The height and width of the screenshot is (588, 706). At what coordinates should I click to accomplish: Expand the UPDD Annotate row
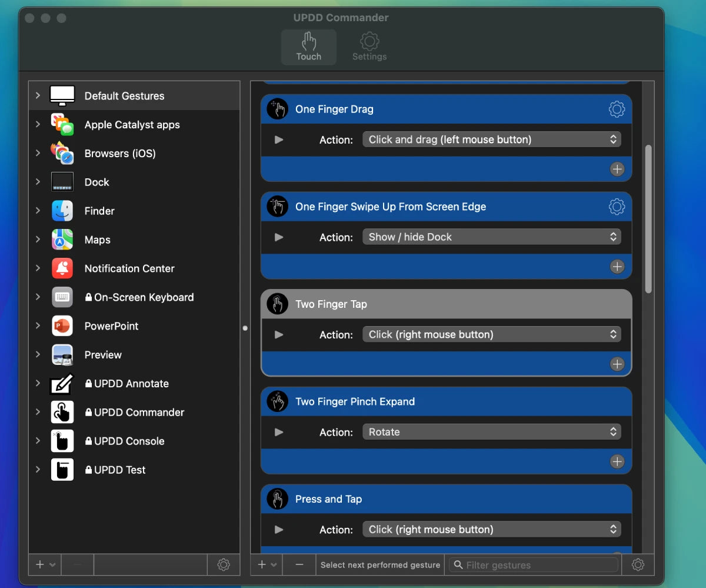tap(38, 383)
